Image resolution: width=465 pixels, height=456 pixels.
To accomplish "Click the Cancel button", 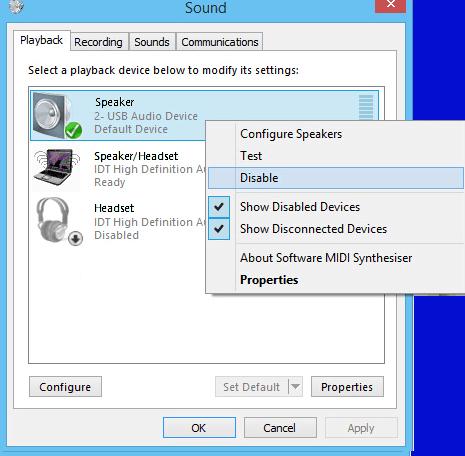I will pos(280,428).
